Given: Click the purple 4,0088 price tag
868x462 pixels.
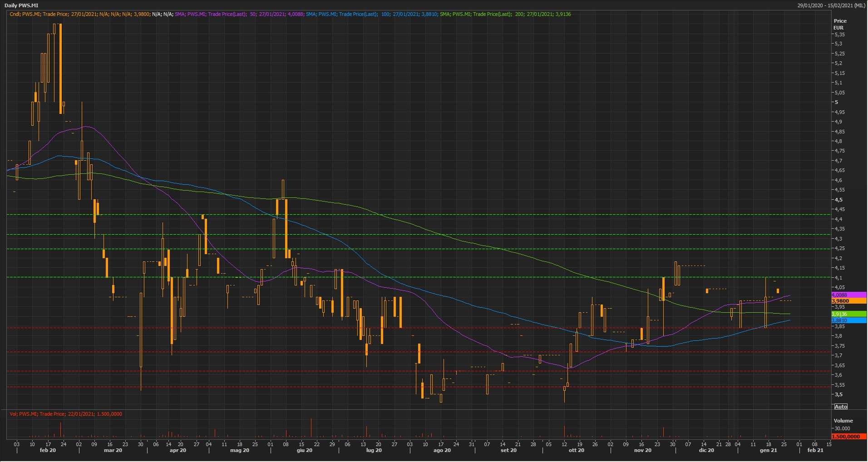Looking at the screenshot, I should click(848, 295).
